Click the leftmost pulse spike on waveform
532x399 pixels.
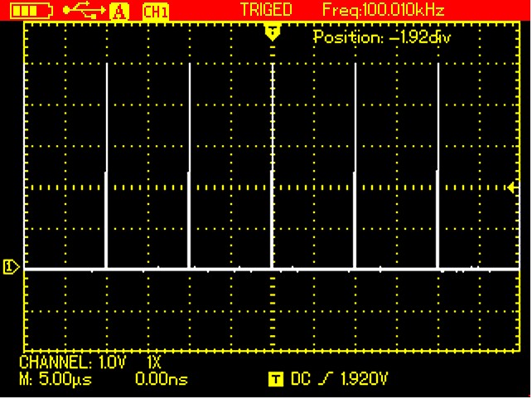click(x=106, y=166)
